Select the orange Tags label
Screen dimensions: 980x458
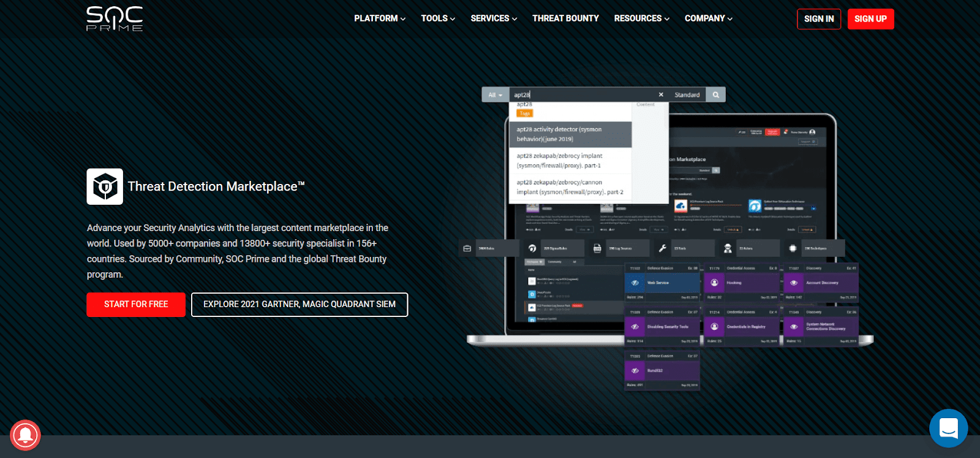525,113
